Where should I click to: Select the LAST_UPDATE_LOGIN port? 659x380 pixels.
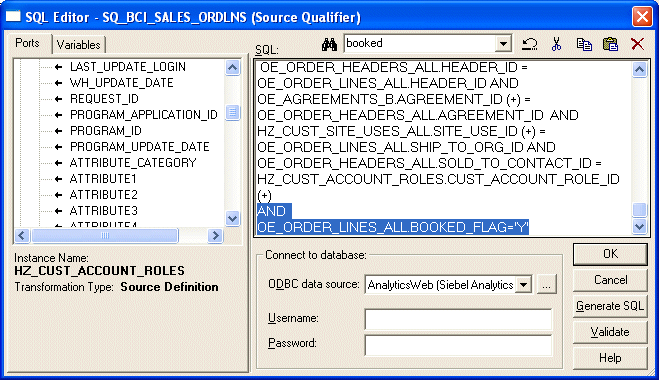128,67
